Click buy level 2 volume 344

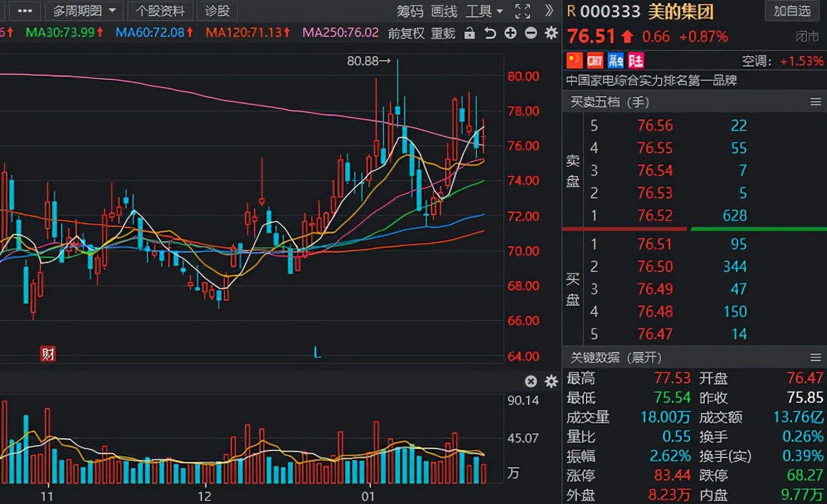pos(735,267)
